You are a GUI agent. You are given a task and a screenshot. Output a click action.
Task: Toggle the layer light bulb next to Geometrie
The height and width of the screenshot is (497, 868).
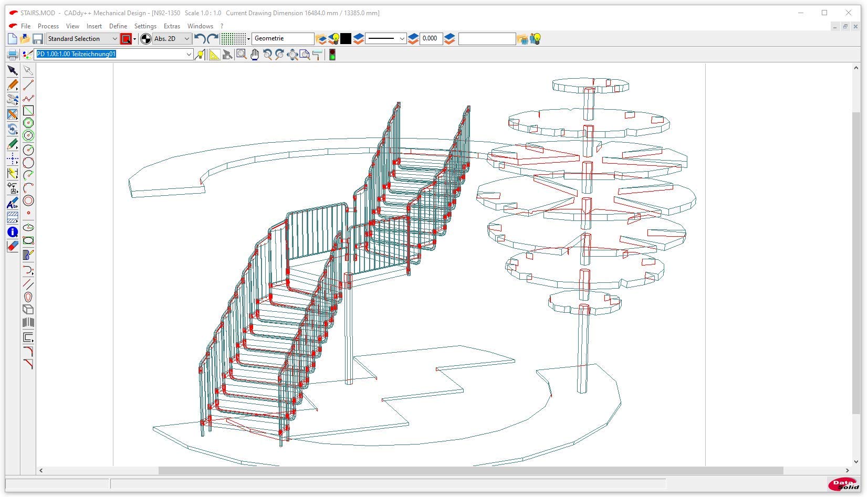point(334,39)
